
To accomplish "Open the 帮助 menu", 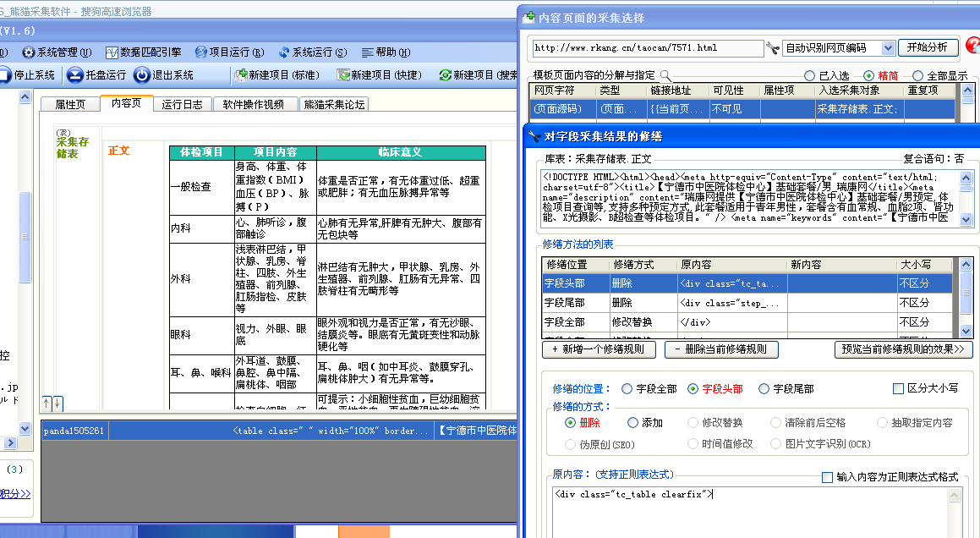I will coord(392,52).
